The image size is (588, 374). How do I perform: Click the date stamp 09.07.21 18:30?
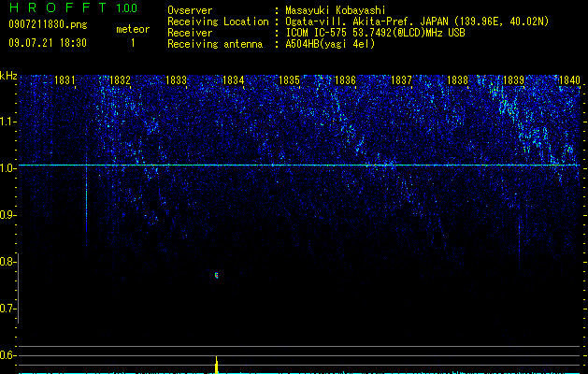tap(48, 43)
